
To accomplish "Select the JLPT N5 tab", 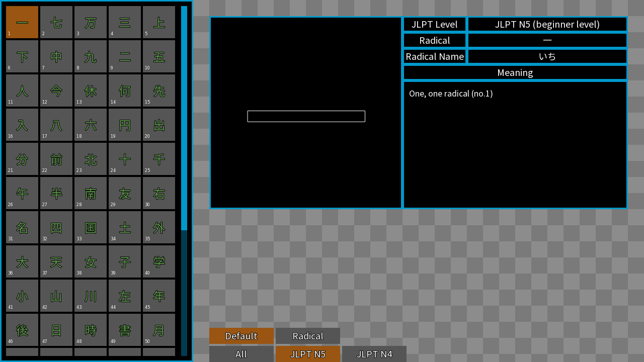I will point(308,354).
